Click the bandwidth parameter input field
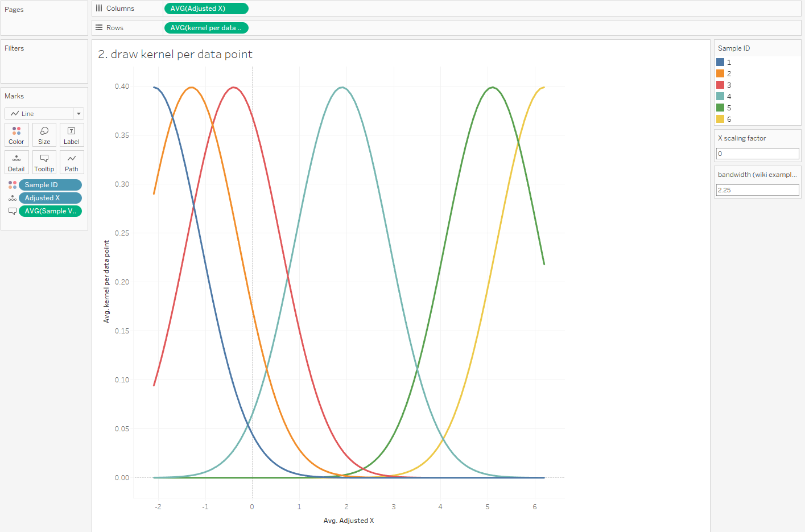The image size is (805, 532). [x=757, y=190]
